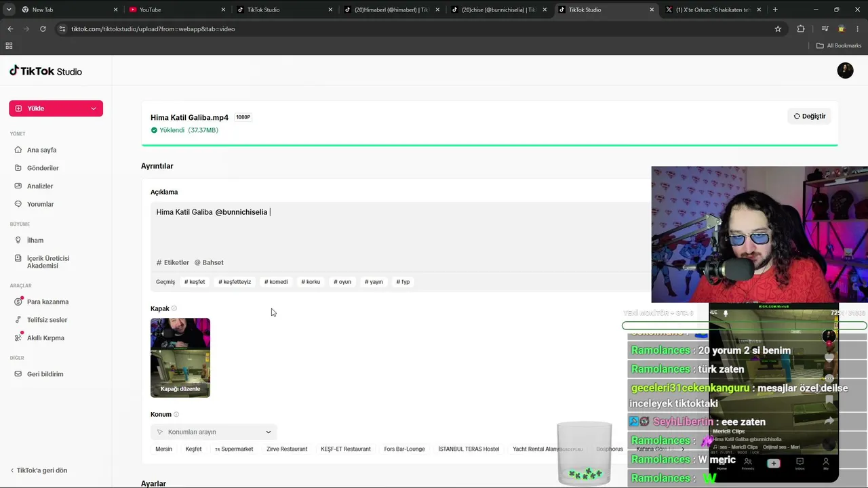The width and height of the screenshot is (868, 488).
Task: Add the keşfetteyiz hashtag suggestion
Action: [235, 282]
